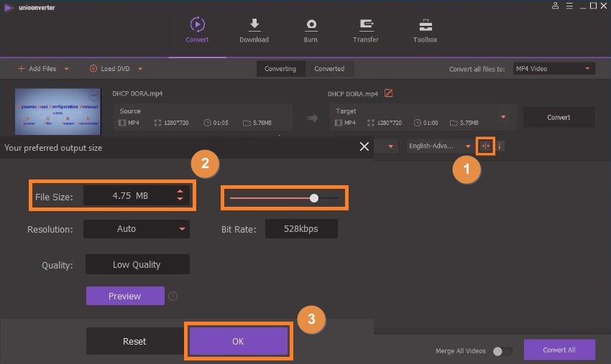Toggle the Merge All Videos switch
This screenshot has width=611, height=364.
point(502,351)
